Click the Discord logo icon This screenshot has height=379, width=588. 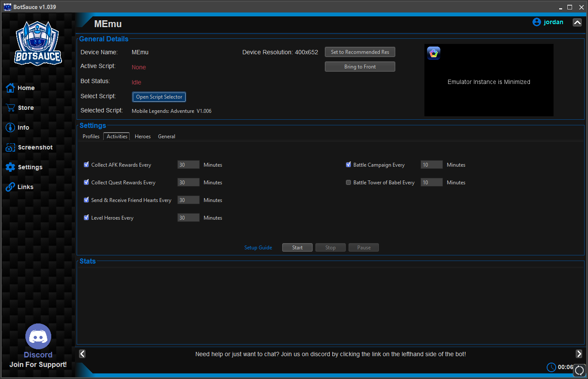tap(38, 337)
